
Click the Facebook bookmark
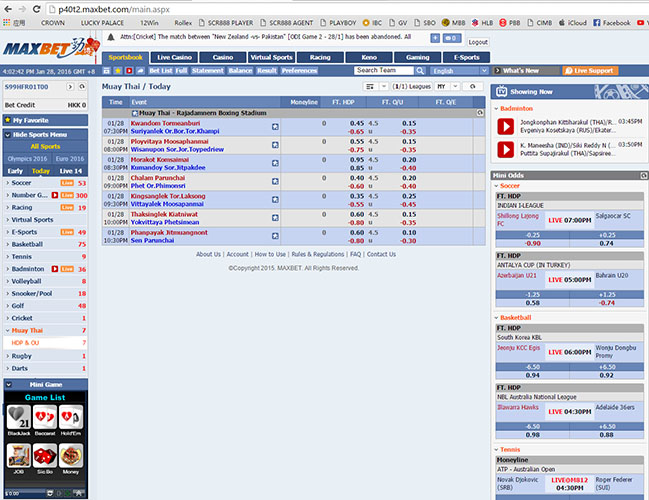click(x=612, y=23)
